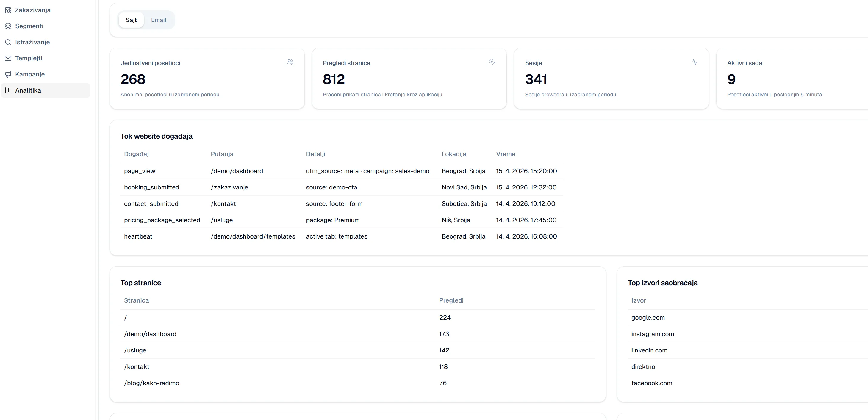Switch to the Email tab
The width and height of the screenshot is (868, 420).
pyautogui.click(x=158, y=20)
